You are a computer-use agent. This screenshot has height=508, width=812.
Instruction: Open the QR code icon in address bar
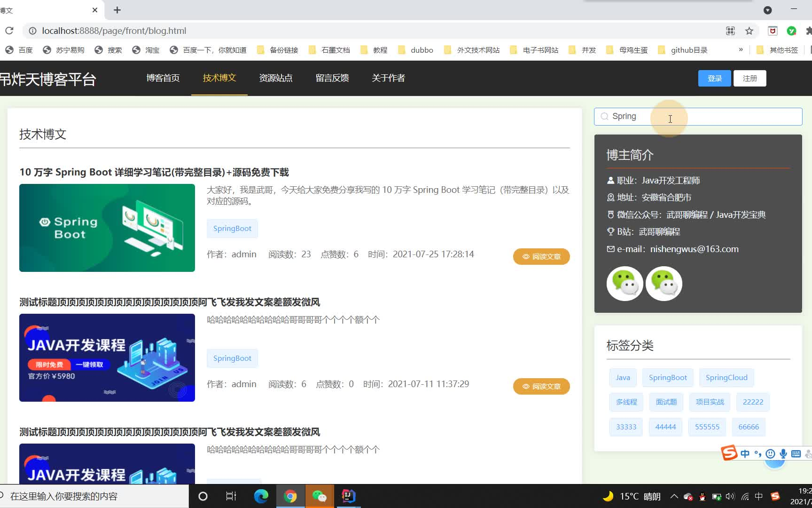click(x=730, y=31)
